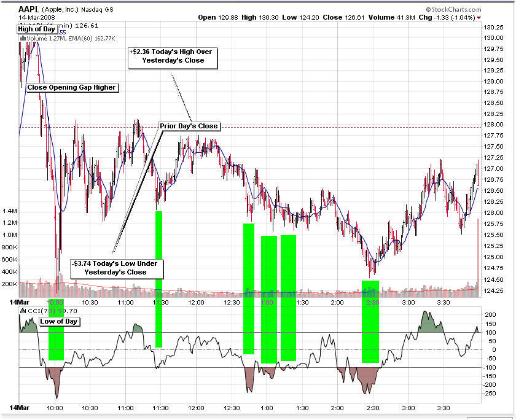This screenshot has width=516, height=420.
Task: Click the "Volume 1.27M, EMA(60) 162.77K" legend text
Action: point(71,39)
